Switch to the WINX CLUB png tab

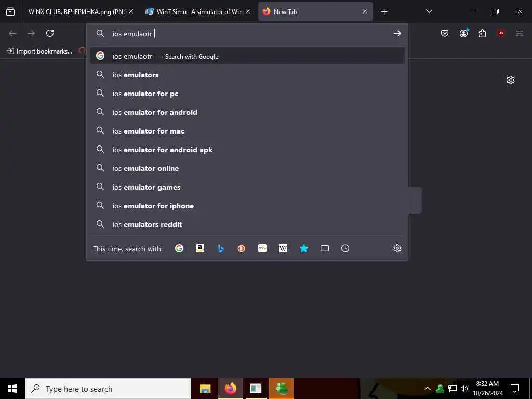click(81, 11)
